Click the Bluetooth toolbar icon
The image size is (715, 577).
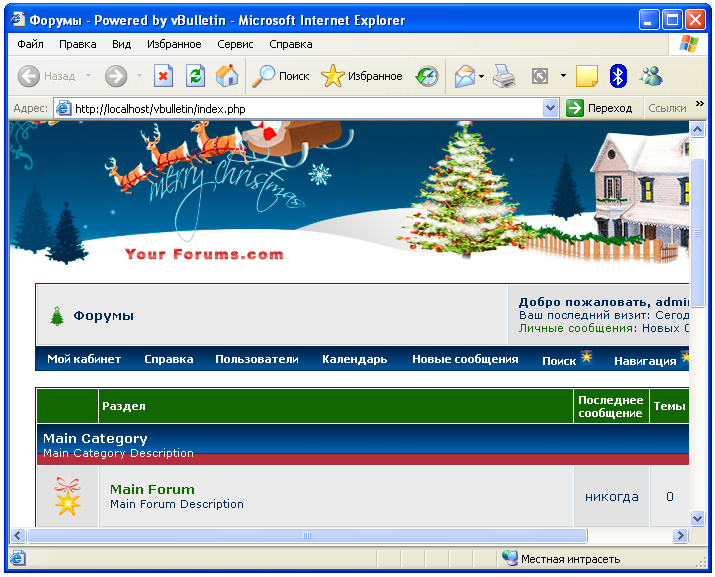pos(618,76)
